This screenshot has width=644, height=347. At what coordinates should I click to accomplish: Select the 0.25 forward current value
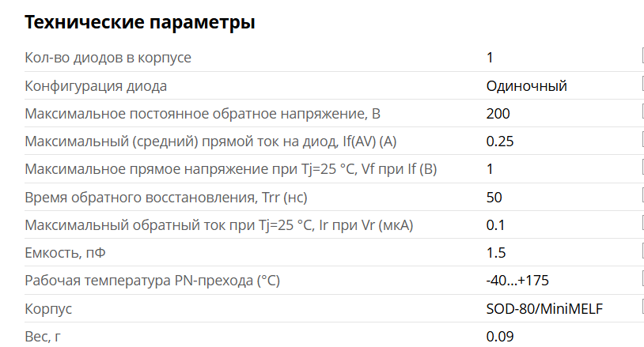click(499, 141)
